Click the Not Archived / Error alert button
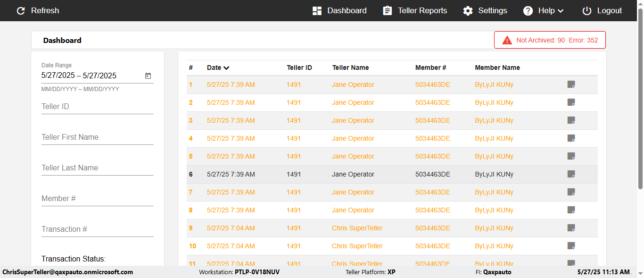 click(x=550, y=40)
